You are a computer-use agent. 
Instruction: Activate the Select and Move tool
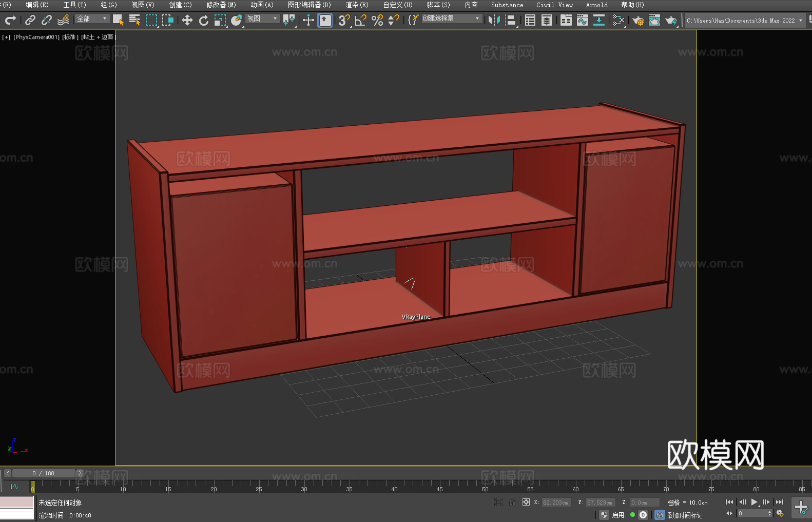coord(187,20)
